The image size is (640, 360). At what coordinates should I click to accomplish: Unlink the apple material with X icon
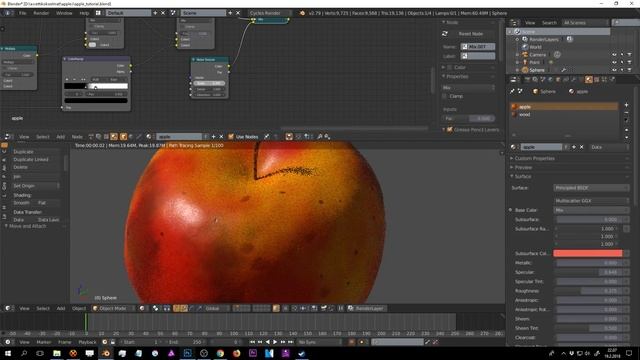pyautogui.click(x=582, y=147)
